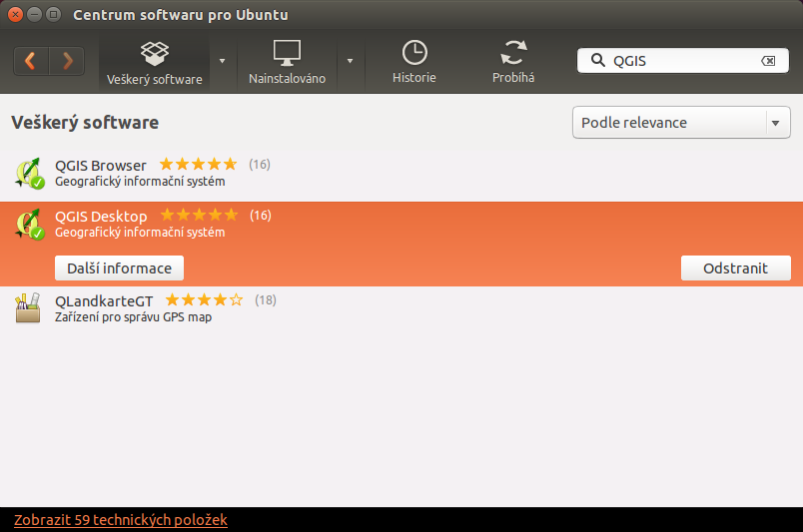Expand the Veškerý software dropdown arrow
This screenshot has width=803, height=532.
click(x=223, y=61)
